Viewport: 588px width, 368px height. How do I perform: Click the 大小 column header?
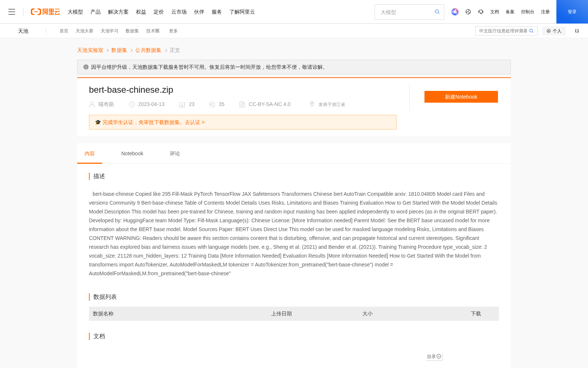coord(367,314)
